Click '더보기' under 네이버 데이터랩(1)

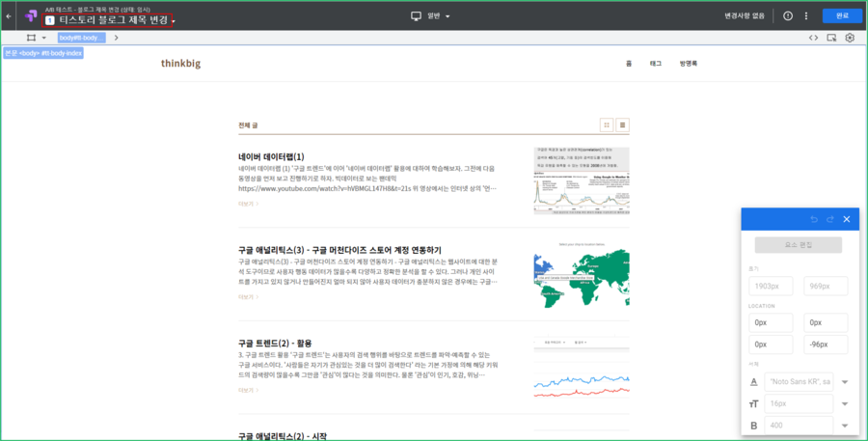pos(248,204)
